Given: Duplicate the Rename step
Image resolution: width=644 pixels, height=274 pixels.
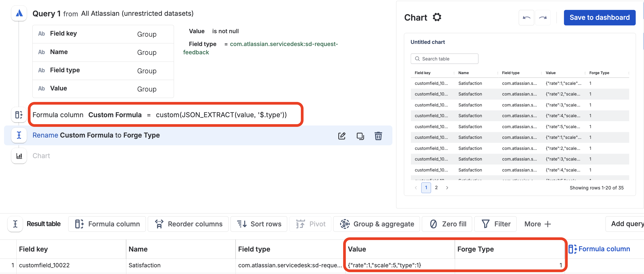Looking at the screenshot, I should 360,136.
